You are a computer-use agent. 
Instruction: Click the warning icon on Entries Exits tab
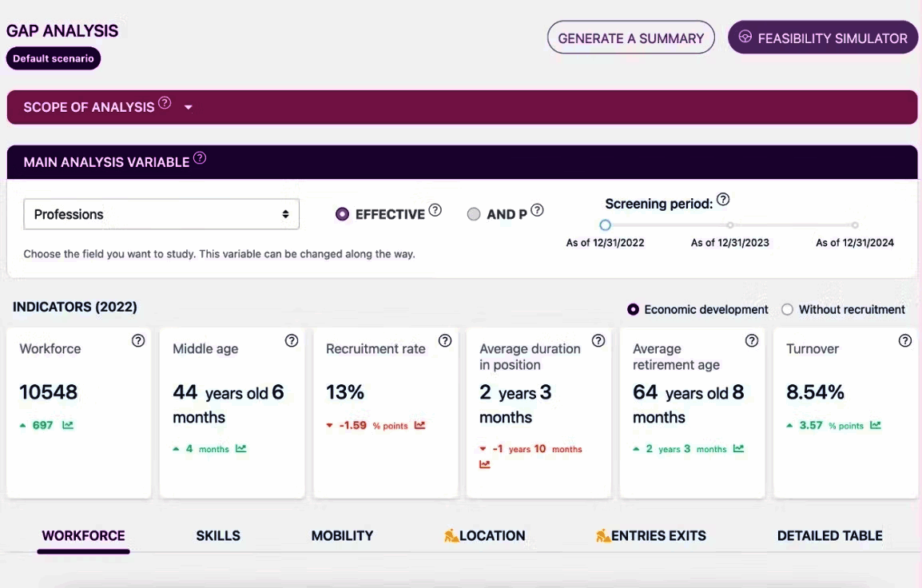point(604,535)
